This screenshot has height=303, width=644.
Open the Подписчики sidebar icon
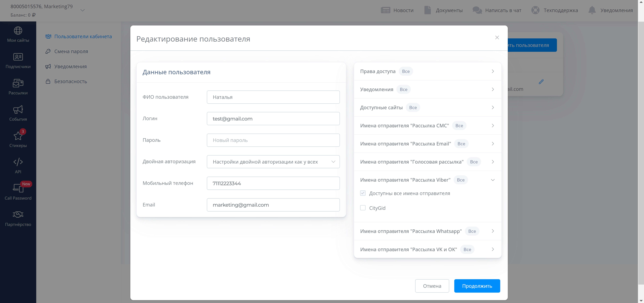point(18,57)
